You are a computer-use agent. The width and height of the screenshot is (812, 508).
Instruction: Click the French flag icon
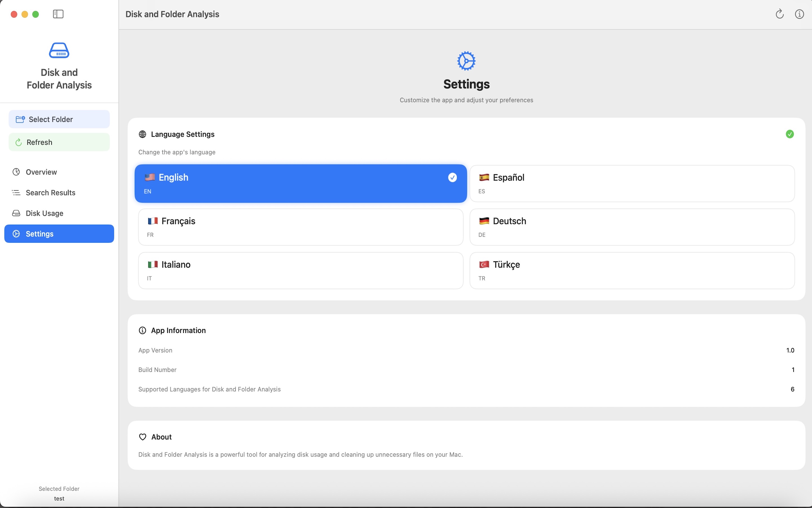pyautogui.click(x=153, y=221)
